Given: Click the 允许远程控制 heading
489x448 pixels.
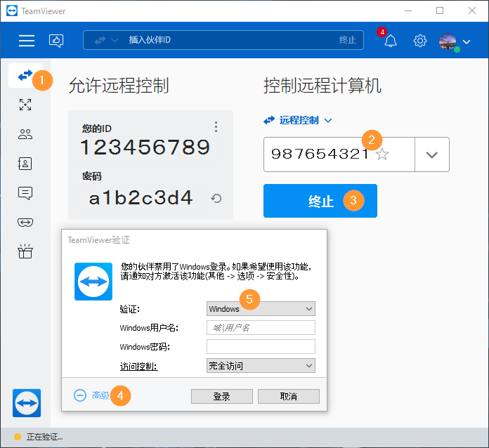Looking at the screenshot, I should point(119,86).
